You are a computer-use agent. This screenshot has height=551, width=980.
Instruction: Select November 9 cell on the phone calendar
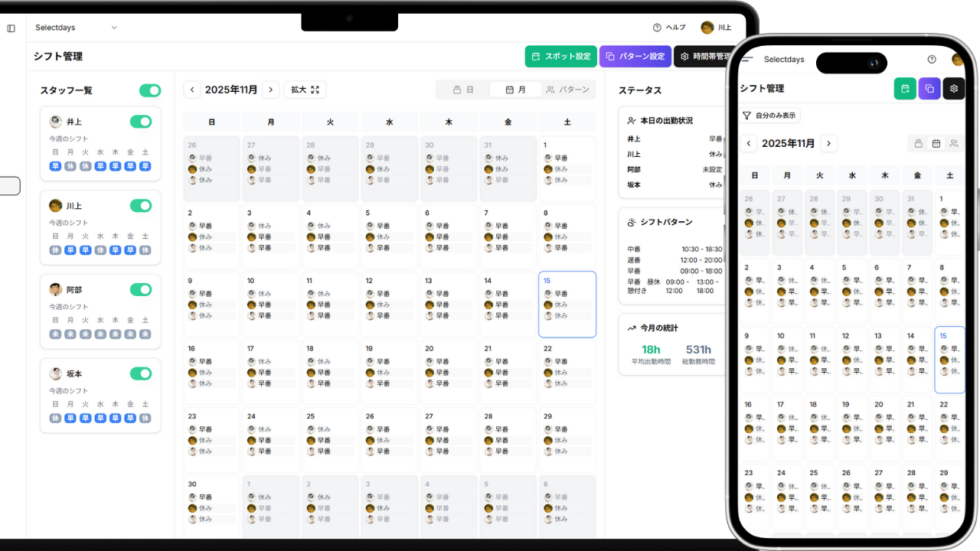pos(754,359)
